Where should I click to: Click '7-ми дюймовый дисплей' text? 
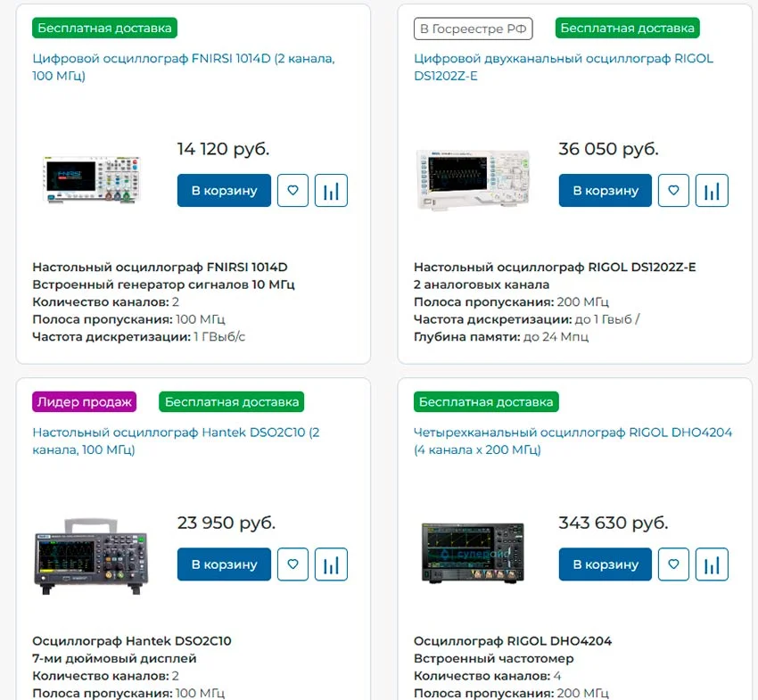click(x=114, y=658)
